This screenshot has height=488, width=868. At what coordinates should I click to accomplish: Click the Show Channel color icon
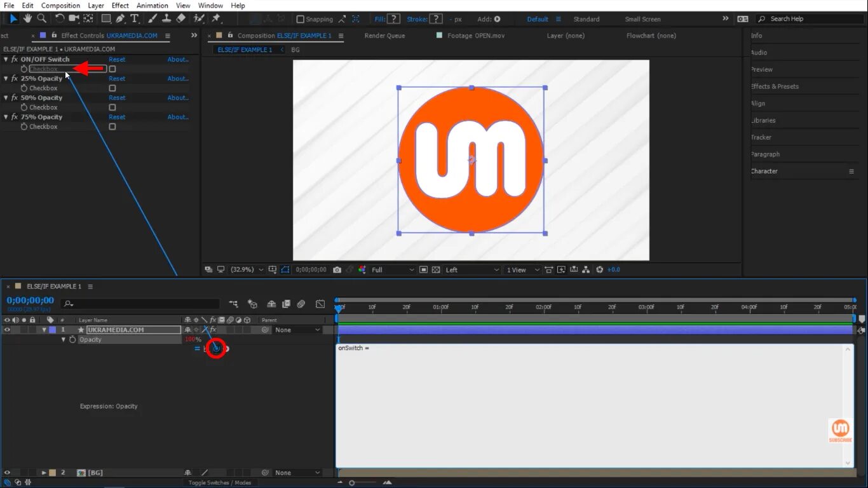(362, 269)
